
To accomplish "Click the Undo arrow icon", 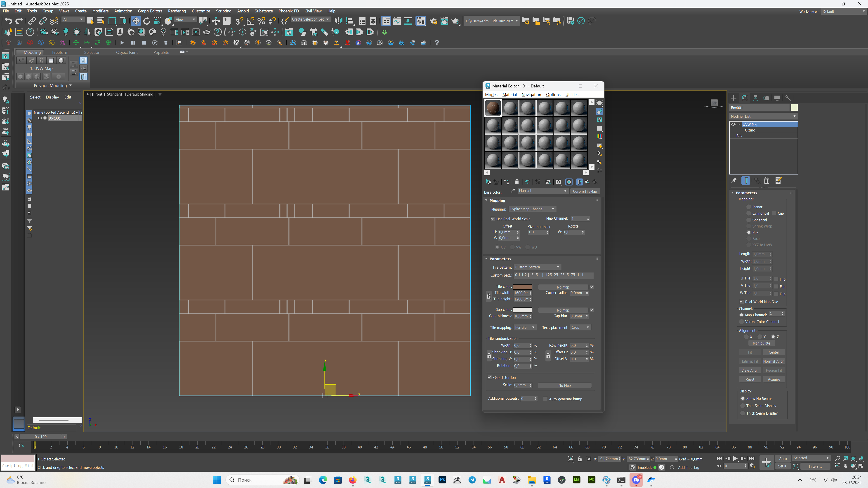I will pyautogui.click(x=8, y=21).
